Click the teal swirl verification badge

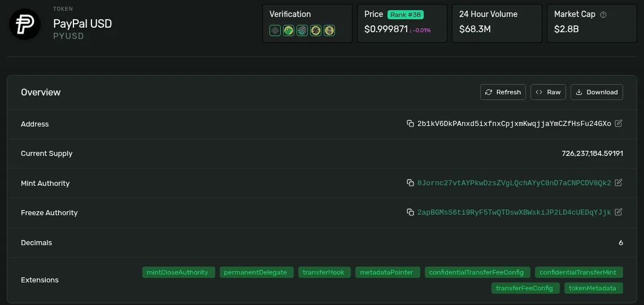[302, 30]
